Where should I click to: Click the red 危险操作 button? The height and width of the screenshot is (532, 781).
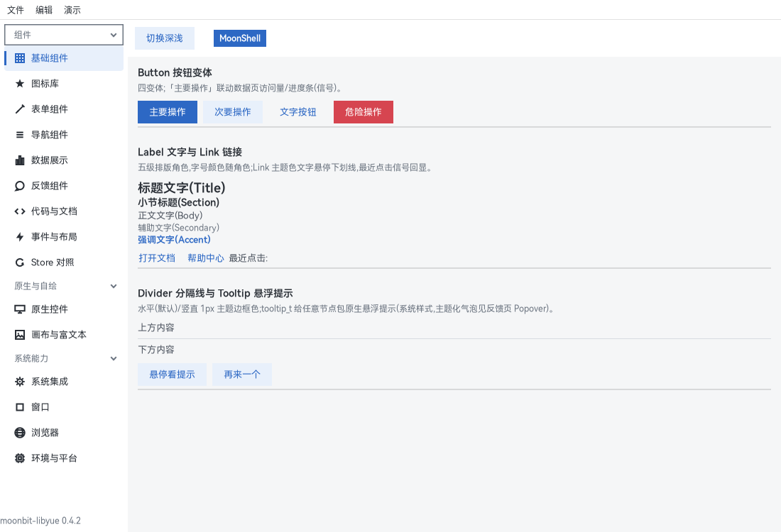coord(363,112)
